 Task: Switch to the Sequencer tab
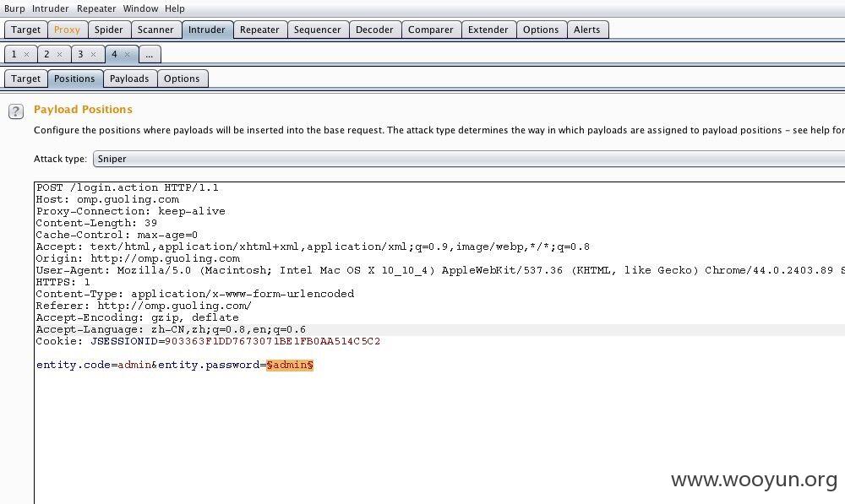[318, 30]
